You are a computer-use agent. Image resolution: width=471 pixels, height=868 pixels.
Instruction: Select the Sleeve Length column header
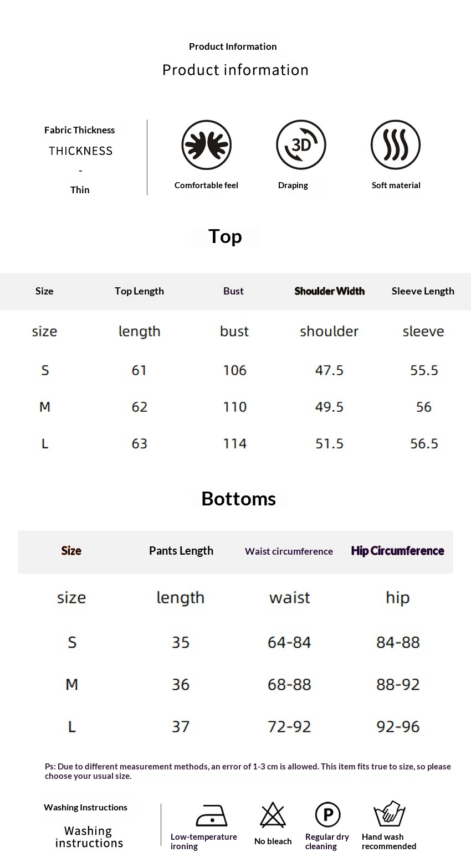click(423, 291)
